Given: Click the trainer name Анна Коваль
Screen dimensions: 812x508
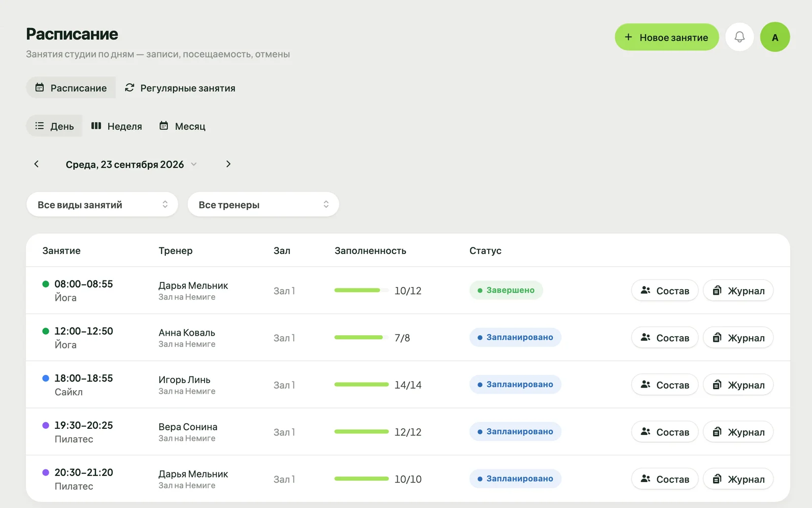Looking at the screenshot, I should (x=187, y=333).
